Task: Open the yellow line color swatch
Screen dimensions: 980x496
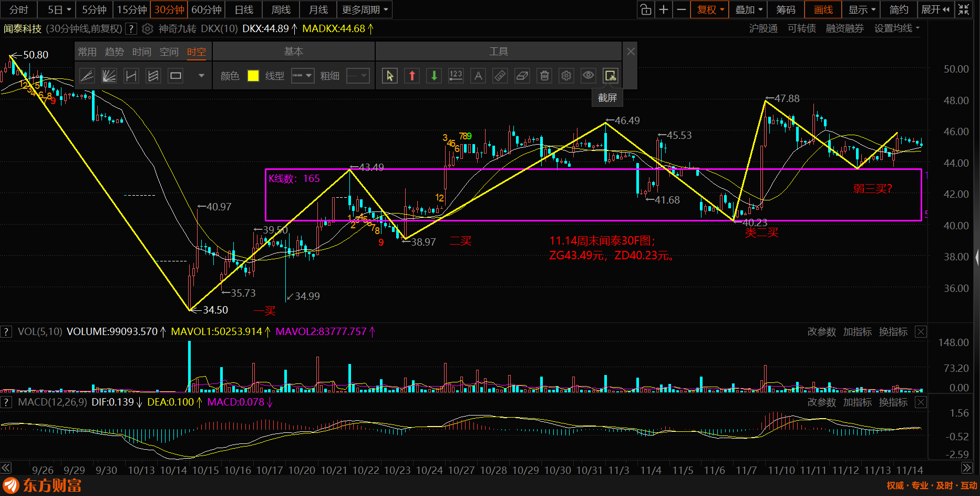Action: [x=253, y=76]
